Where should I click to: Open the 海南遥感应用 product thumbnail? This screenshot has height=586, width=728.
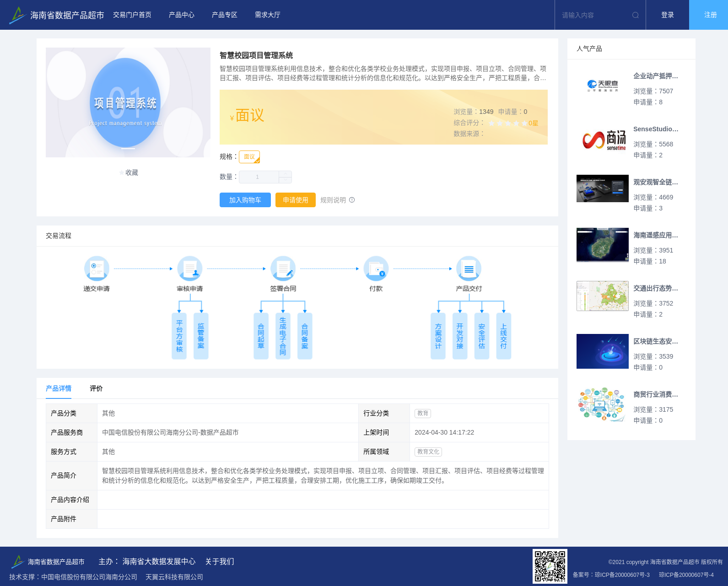pos(603,245)
